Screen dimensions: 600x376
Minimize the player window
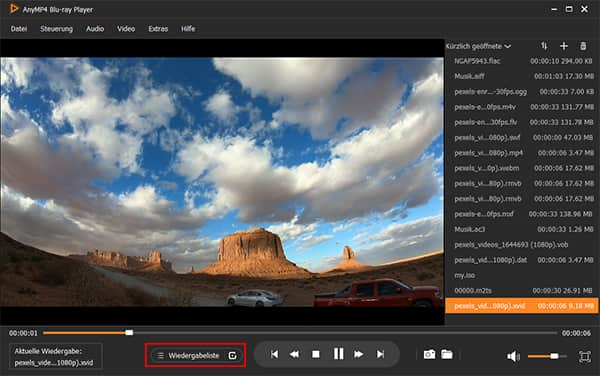pyautogui.click(x=554, y=9)
